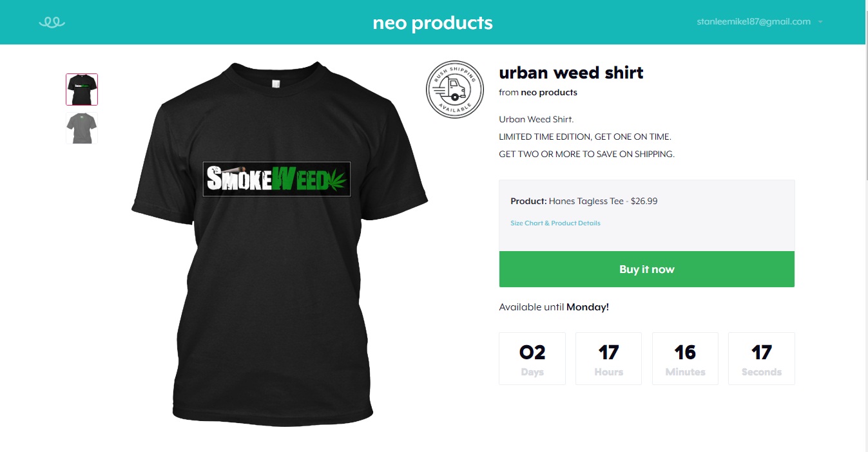
Task: Click the Days countdown box
Action: pos(532,359)
